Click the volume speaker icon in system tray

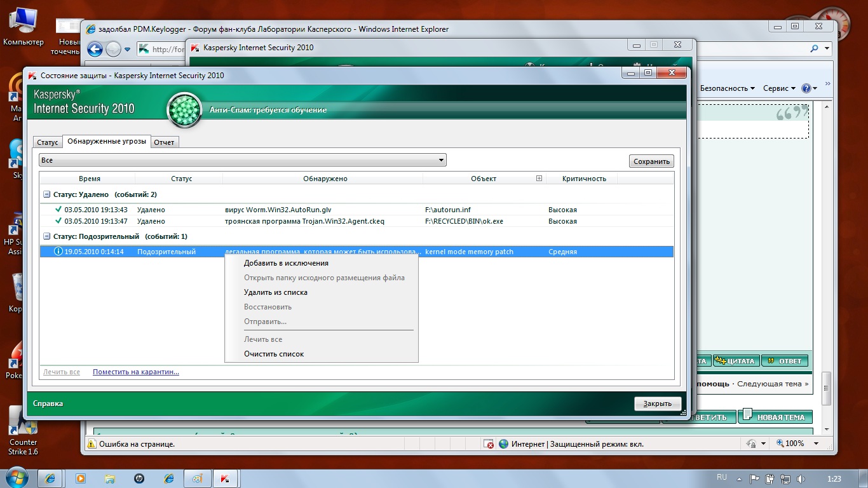pyautogui.click(x=802, y=478)
